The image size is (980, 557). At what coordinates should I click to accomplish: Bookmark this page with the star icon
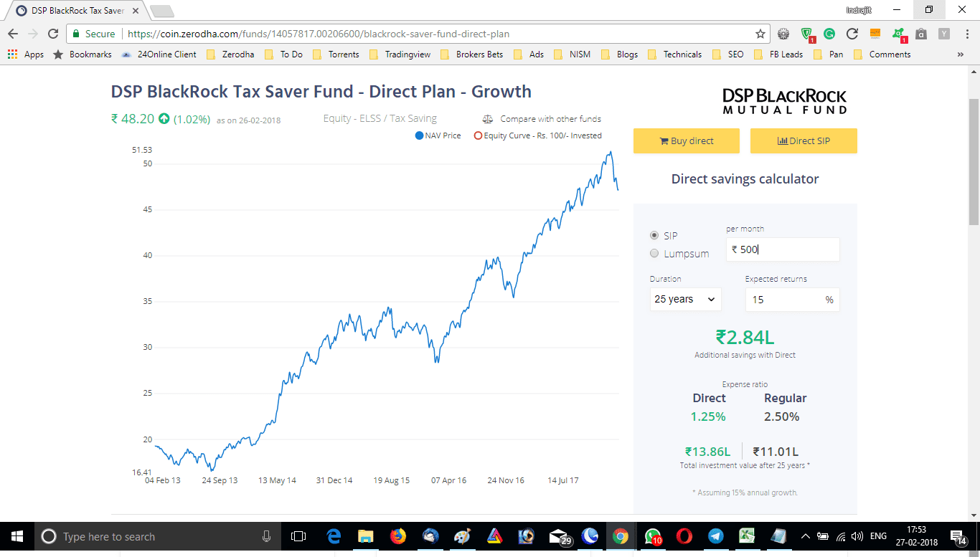[x=760, y=34]
